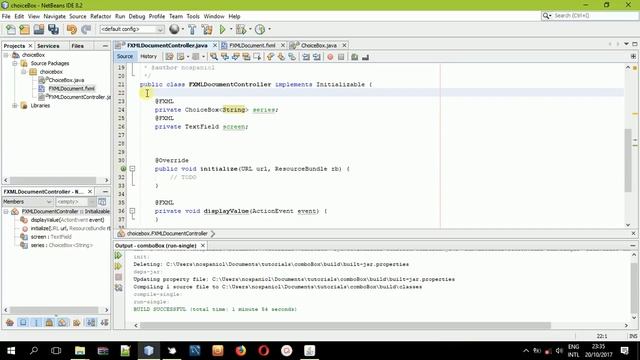Save all files with Save All icon

(x=53, y=29)
